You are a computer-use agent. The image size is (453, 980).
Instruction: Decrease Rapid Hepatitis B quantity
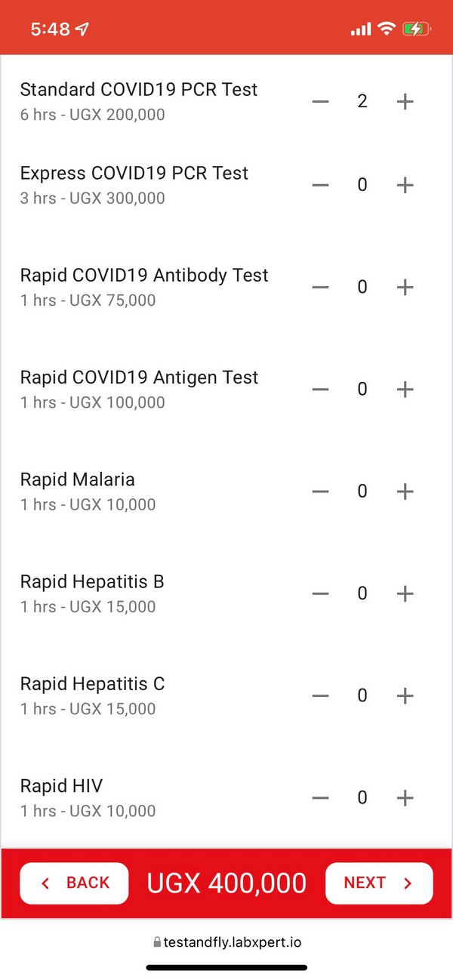coord(320,593)
